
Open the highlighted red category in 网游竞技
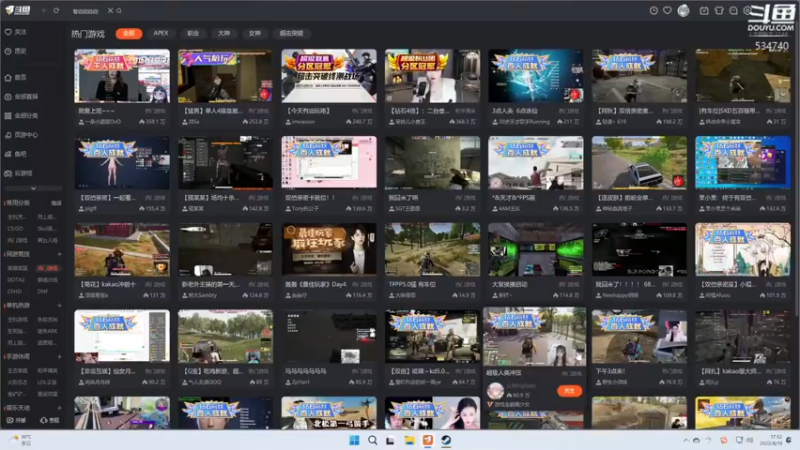point(47,268)
